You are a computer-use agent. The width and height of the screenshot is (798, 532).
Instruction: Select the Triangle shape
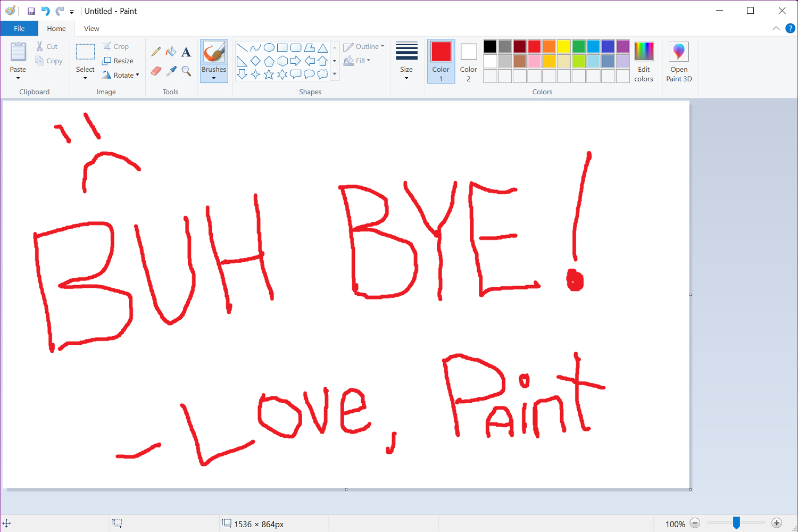(x=323, y=48)
